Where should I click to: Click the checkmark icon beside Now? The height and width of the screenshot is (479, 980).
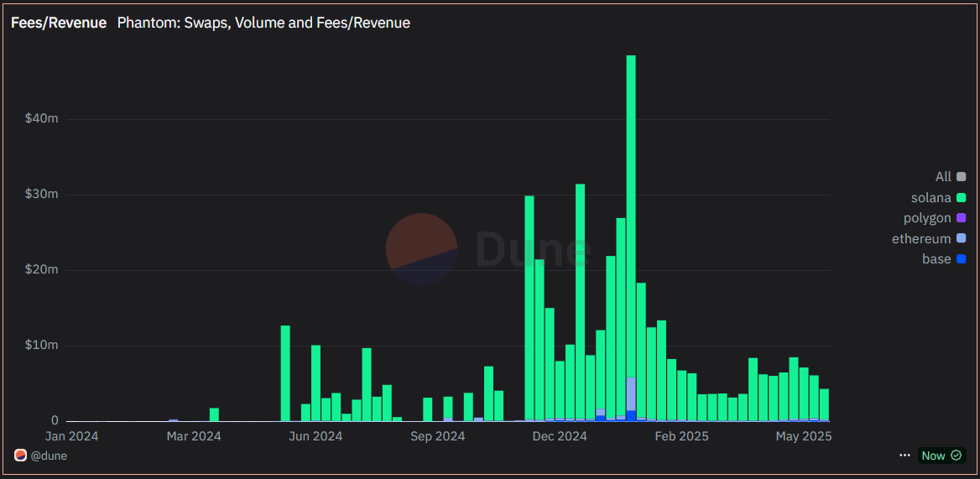[x=956, y=456]
